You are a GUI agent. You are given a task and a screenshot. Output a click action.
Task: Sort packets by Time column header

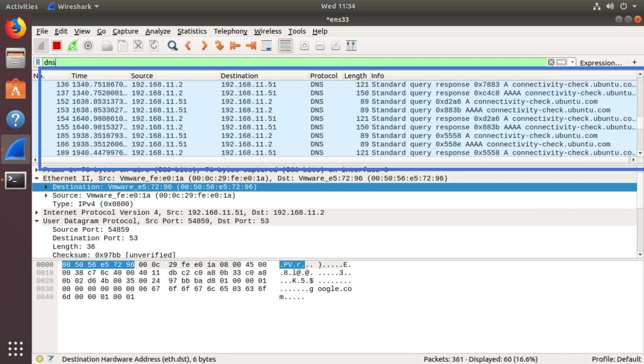tap(99, 76)
